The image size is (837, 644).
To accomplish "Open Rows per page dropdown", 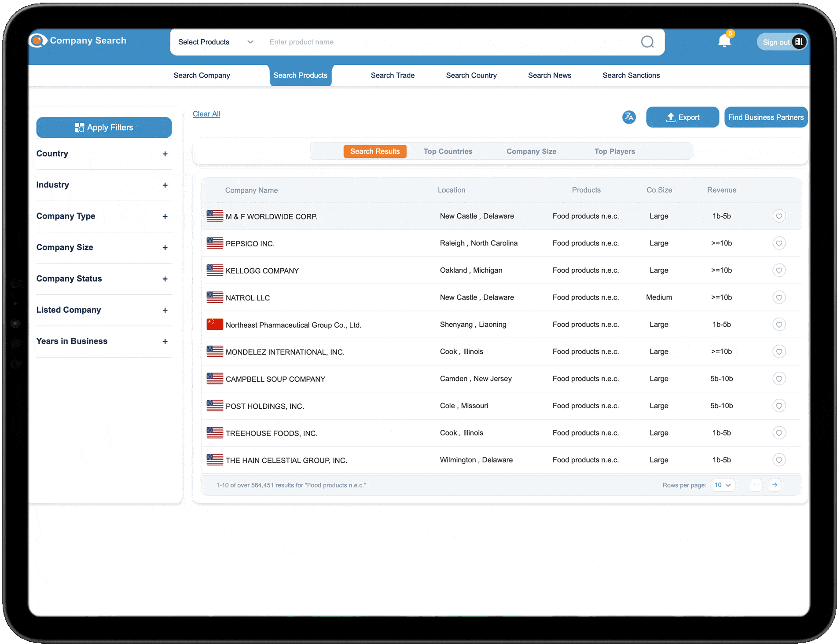I will 723,485.
